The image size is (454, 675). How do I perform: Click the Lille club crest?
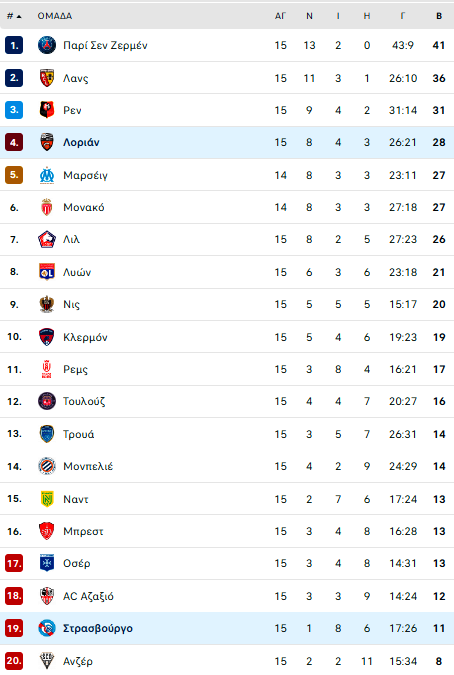(x=46, y=239)
